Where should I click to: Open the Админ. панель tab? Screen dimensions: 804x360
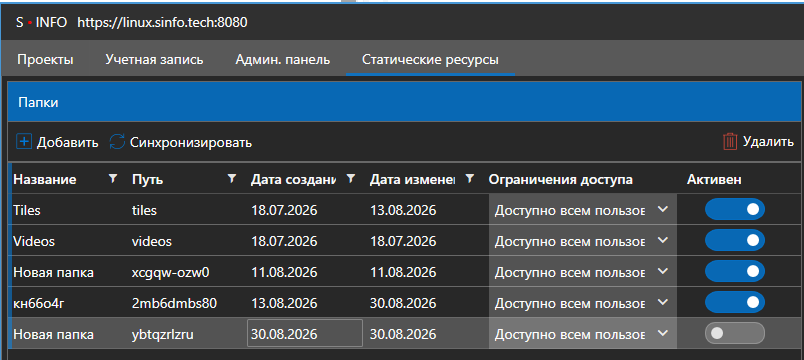point(283,59)
